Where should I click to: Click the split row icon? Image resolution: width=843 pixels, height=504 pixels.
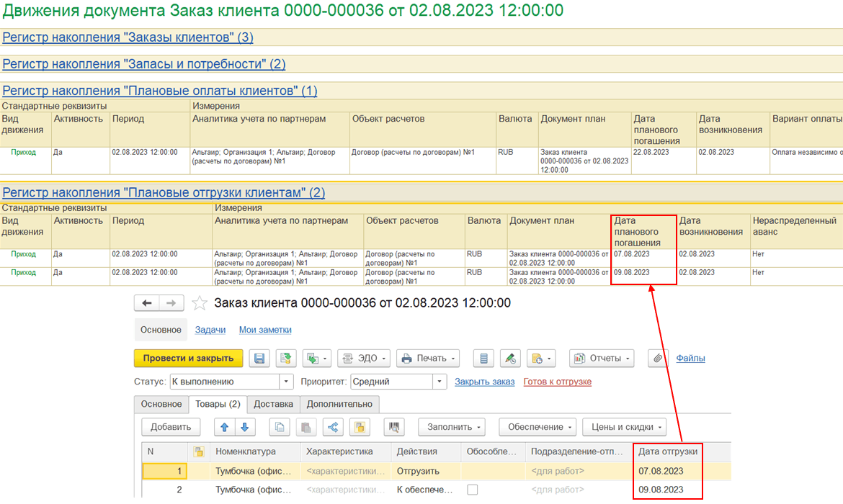point(333,427)
